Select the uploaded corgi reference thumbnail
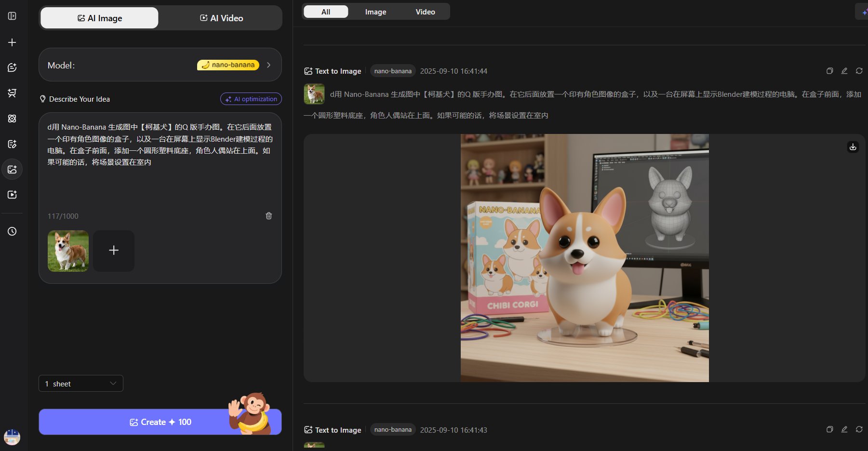This screenshot has height=451, width=868. [x=68, y=251]
